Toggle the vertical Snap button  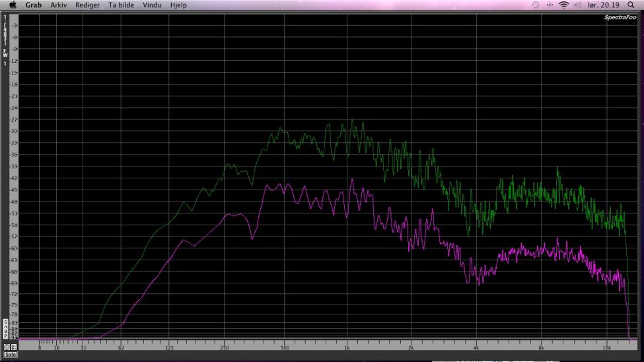pos(5,329)
